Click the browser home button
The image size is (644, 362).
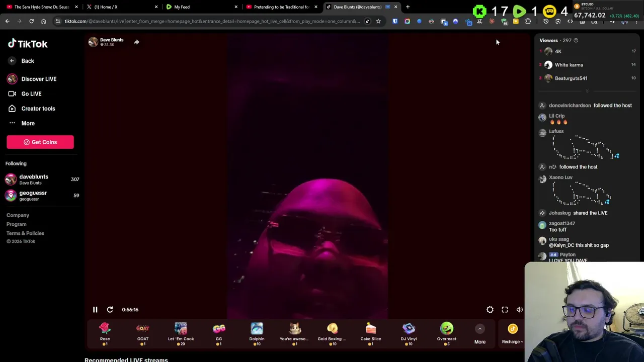(43, 21)
